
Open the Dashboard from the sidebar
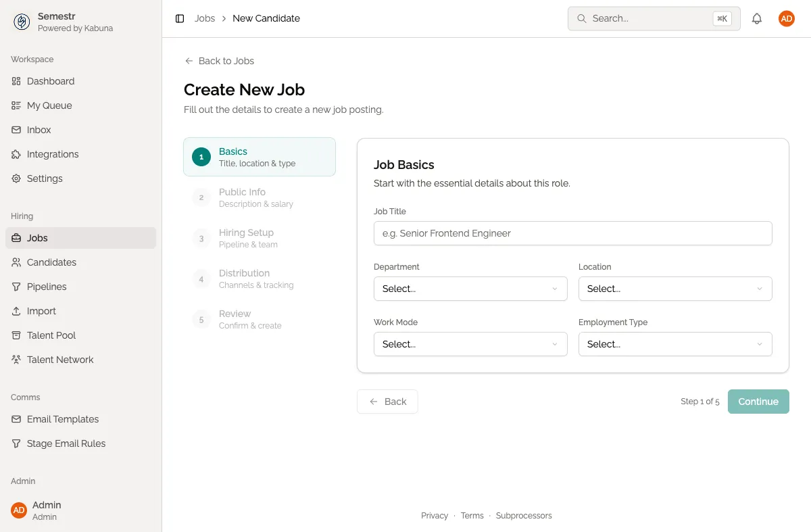[x=49, y=81]
